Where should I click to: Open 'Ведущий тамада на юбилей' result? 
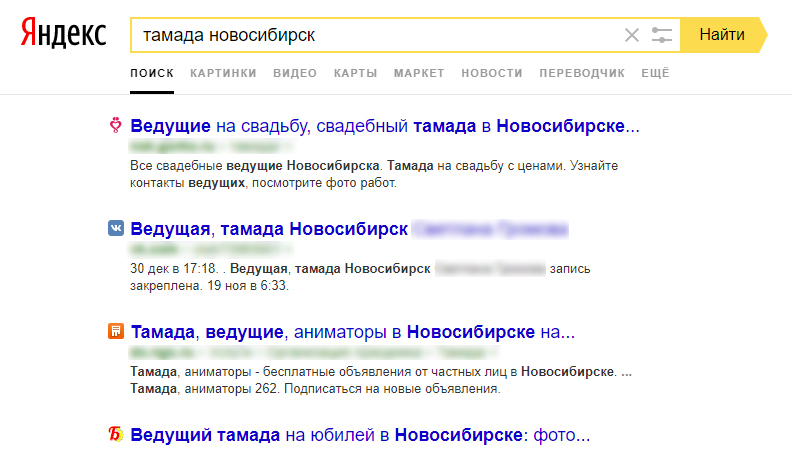[360, 435]
